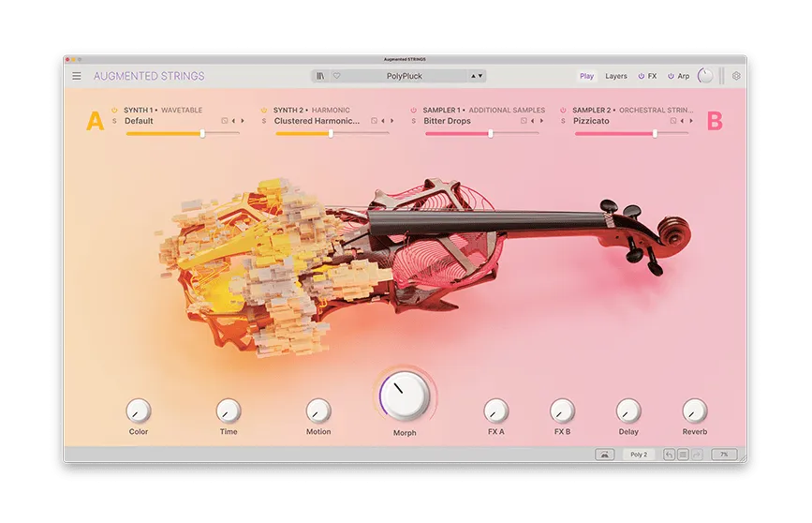This screenshot has height=523, width=812.
Task: Open Pizzicato sample name
Action: pyautogui.click(x=591, y=121)
